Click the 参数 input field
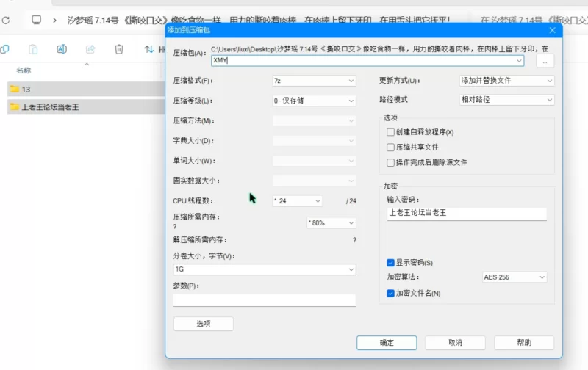The width and height of the screenshot is (588, 370). click(x=265, y=300)
